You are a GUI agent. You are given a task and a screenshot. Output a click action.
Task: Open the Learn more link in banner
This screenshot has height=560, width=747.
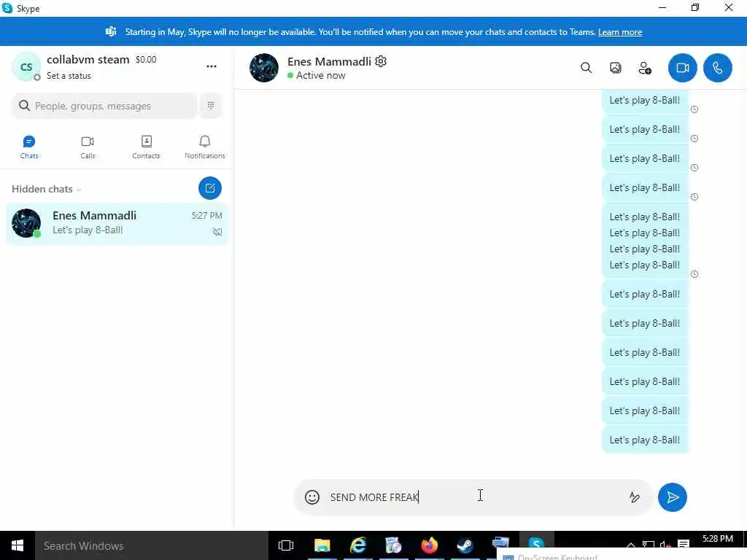click(620, 32)
